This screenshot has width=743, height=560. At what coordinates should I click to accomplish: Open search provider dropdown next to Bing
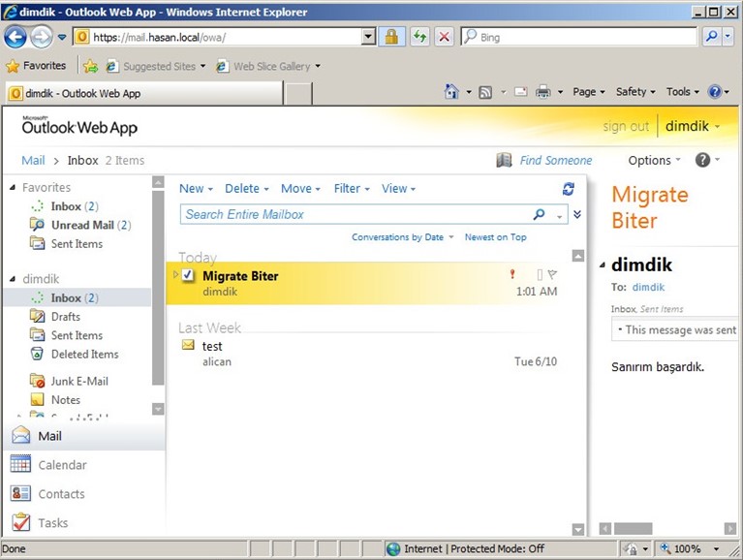pyautogui.click(x=728, y=37)
